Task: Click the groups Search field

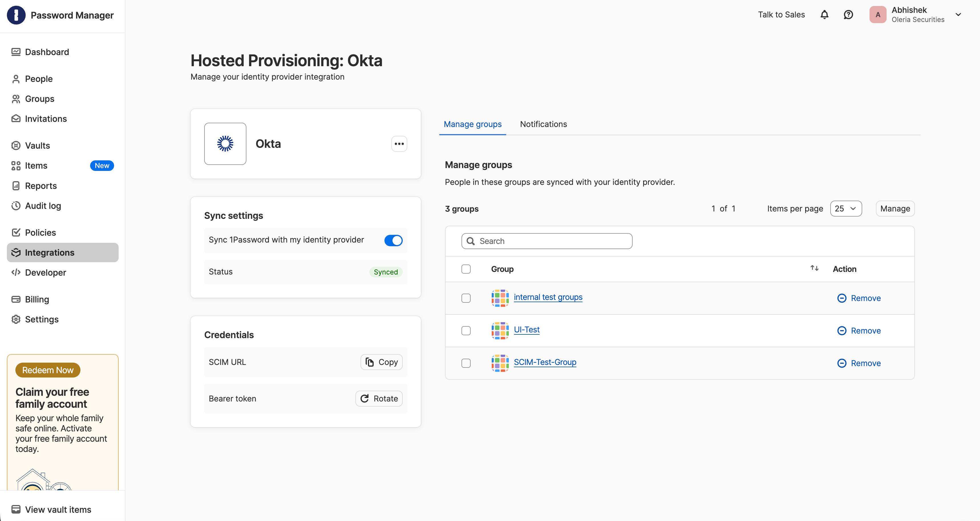Action: coord(547,241)
